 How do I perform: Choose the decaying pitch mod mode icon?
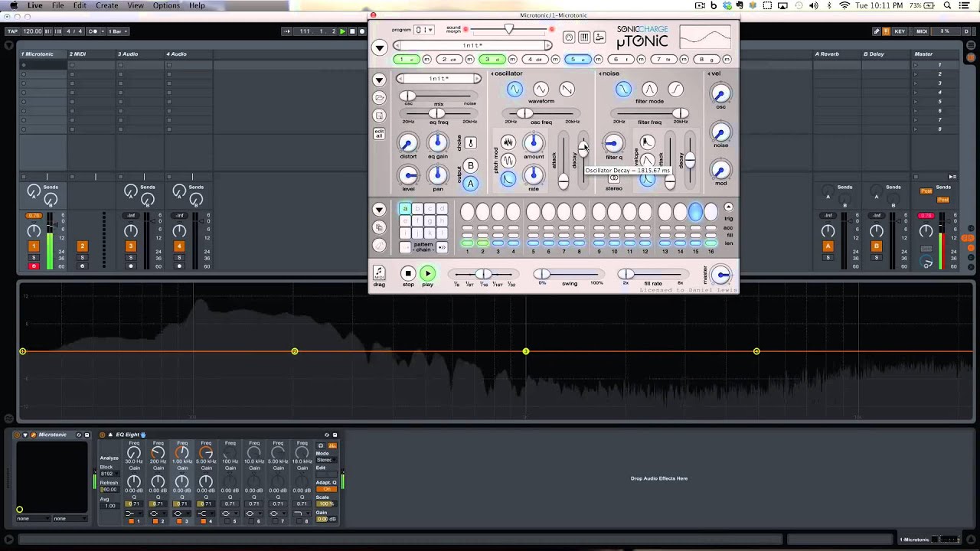pos(508,179)
